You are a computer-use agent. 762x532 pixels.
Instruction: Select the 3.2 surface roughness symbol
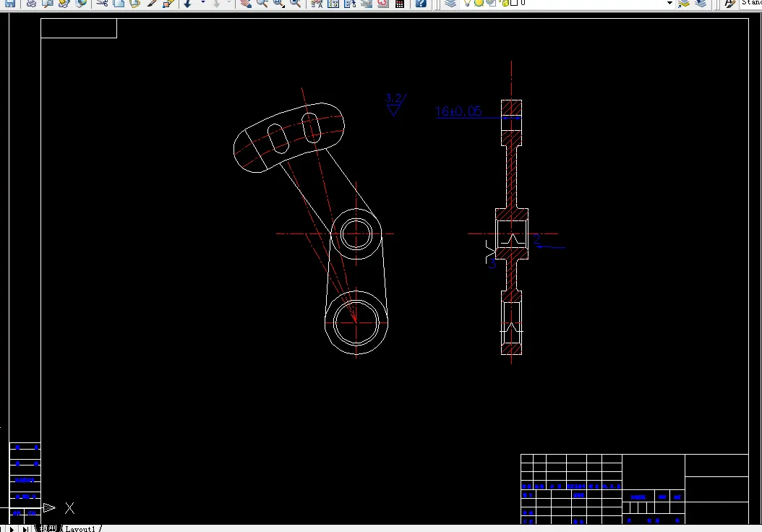(395, 105)
